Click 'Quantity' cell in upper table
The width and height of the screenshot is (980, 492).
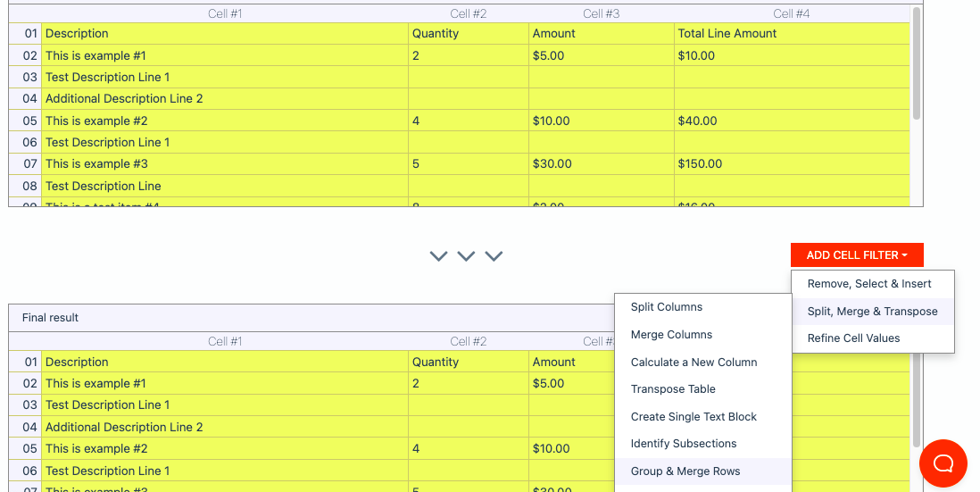468,34
